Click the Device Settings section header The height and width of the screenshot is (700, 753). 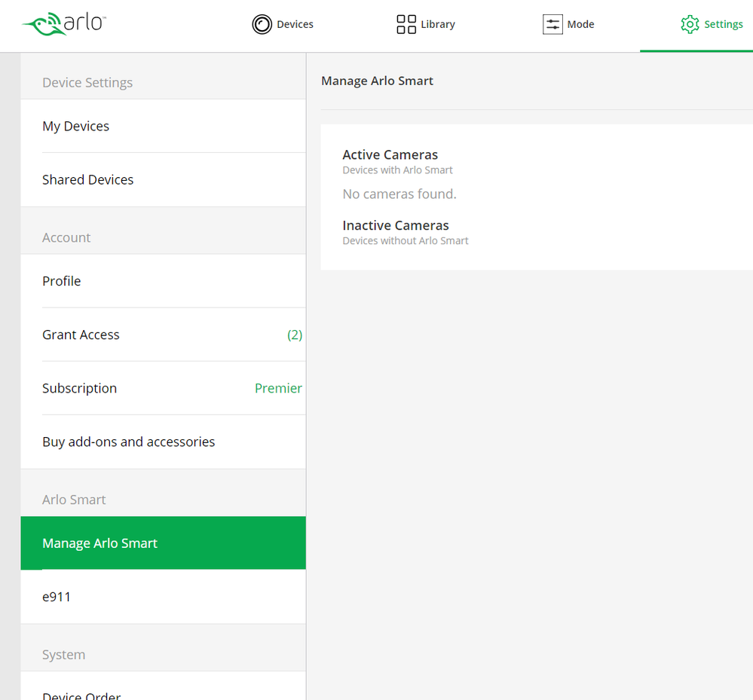tap(87, 83)
